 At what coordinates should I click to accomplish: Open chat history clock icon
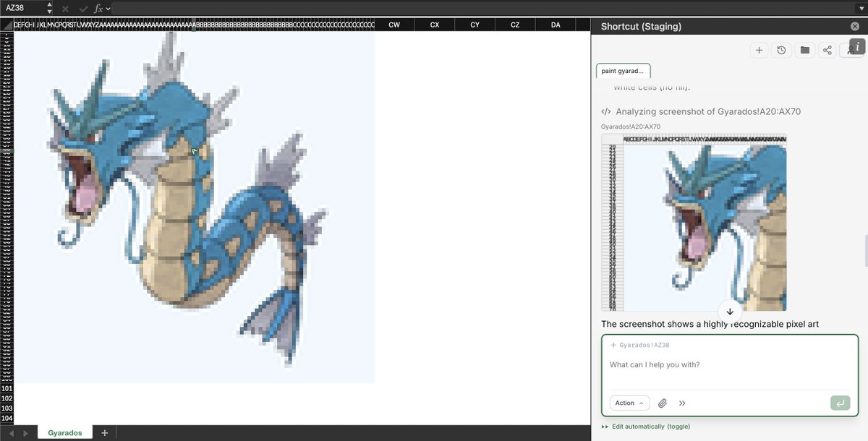pos(781,50)
